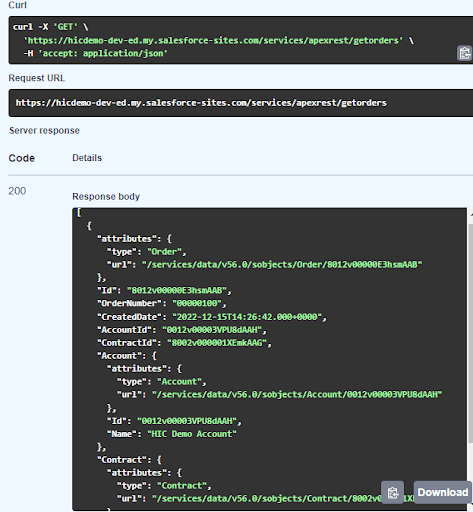Click the CreatedDate value 2022-12-15T14:26:42
The image size is (473, 512).
click(247, 317)
